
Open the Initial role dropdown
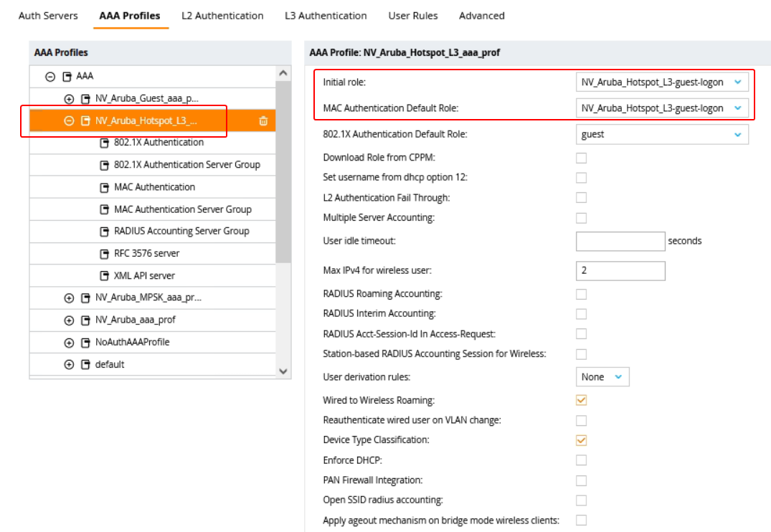tap(661, 82)
